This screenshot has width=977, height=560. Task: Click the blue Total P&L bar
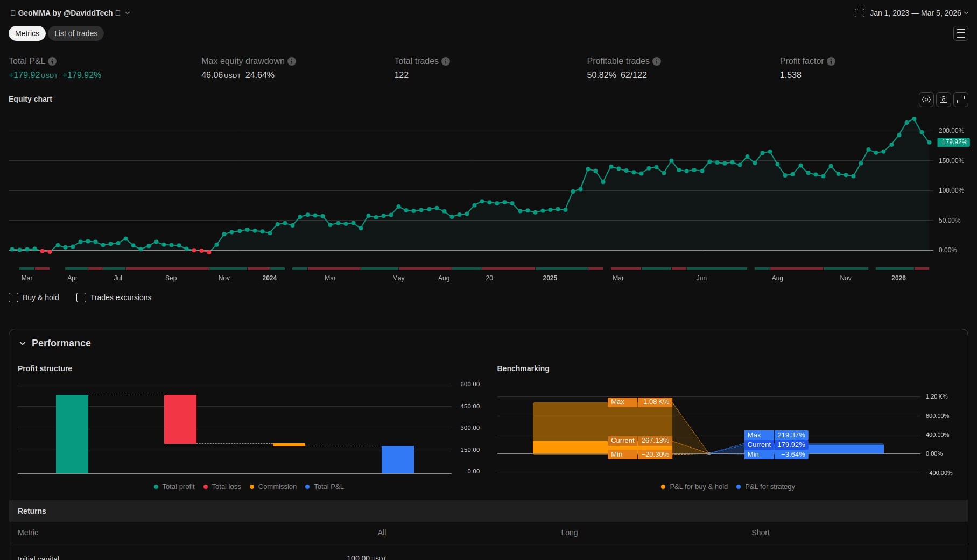coord(397,459)
